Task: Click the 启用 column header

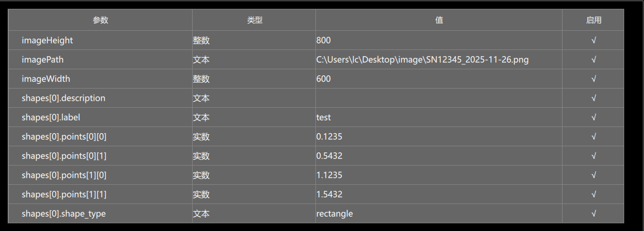Action: 593,20
